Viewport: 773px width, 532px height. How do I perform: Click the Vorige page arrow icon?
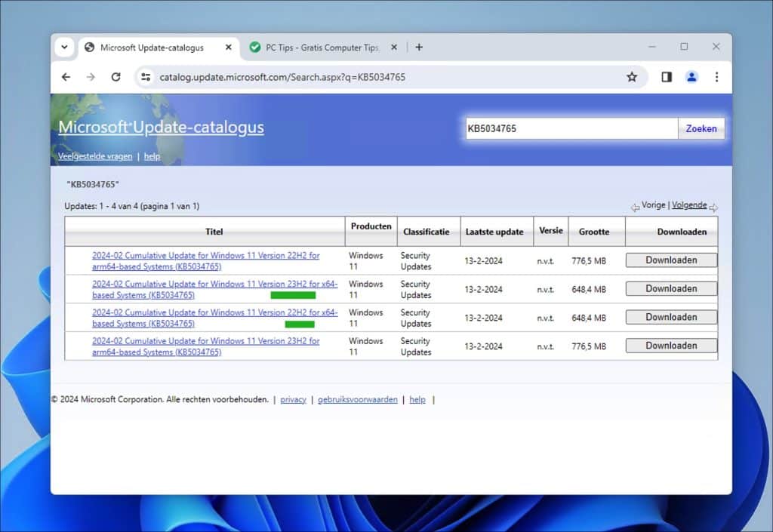(x=636, y=208)
